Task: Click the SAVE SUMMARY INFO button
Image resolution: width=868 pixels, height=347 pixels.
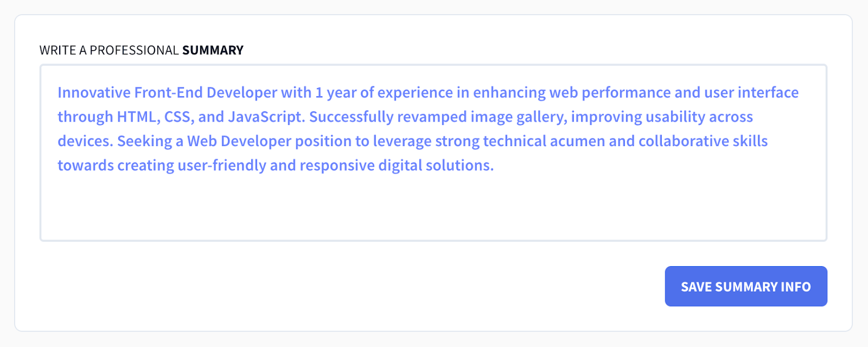Action: coord(745,286)
